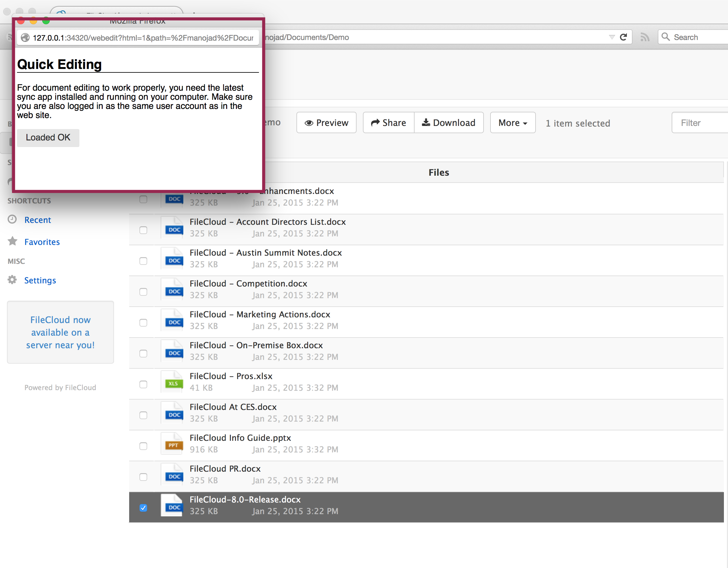Open FileCloud PR.docx file name
The width and height of the screenshot is (728, 568).
225,469
